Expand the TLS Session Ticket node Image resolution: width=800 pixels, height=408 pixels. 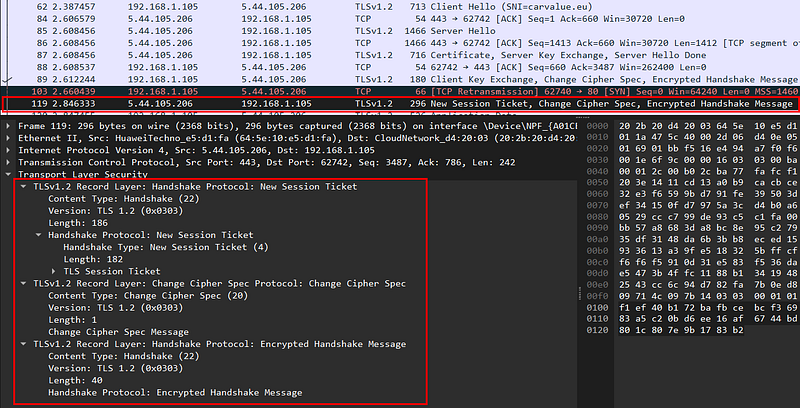click(x=54, y=271)
